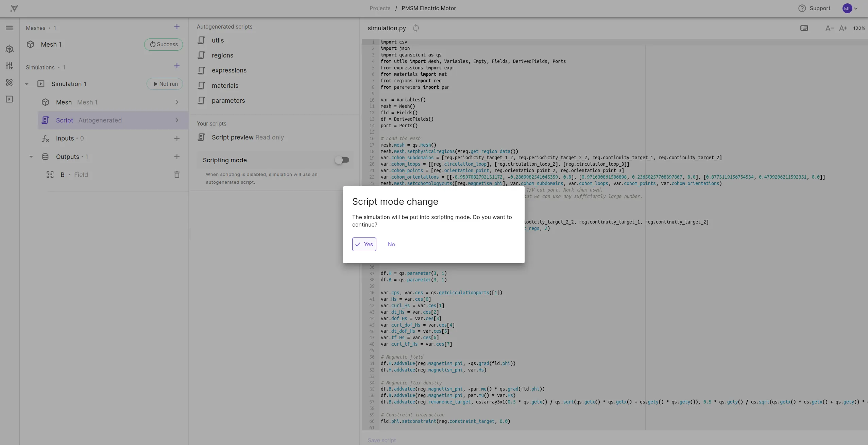Screen dimensions: 868x445
Task: Open the ML user avatar menu
Action: pos(849,9)
